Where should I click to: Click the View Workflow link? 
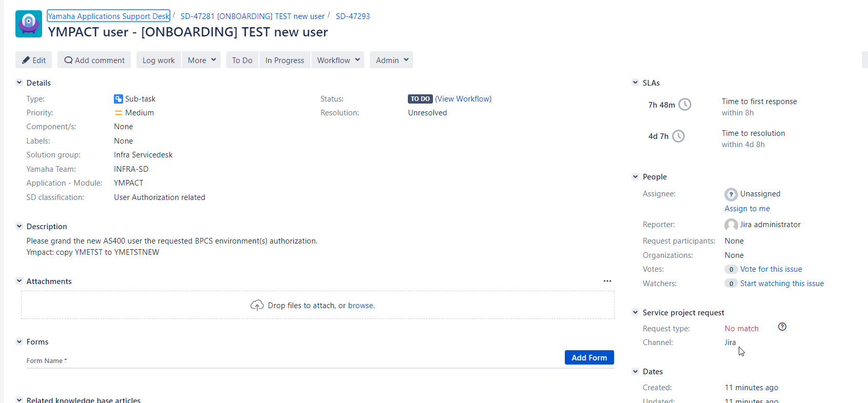tap(463, 99)
